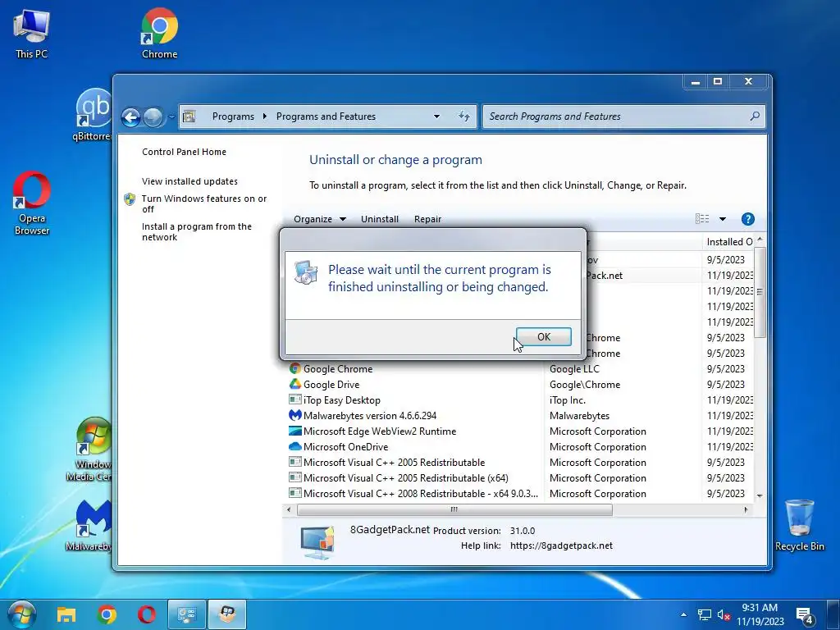Select Programs in the breadcrumb
This screenshot has height=630, width=840.
point(233,116)
